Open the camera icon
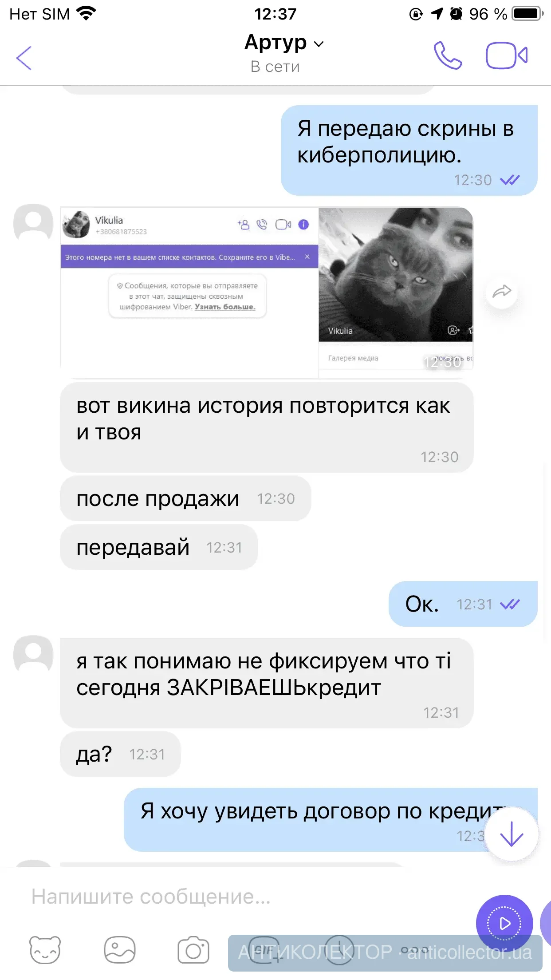Image resolution: width=551 pixels, height=980 pixels. point(193,950)
